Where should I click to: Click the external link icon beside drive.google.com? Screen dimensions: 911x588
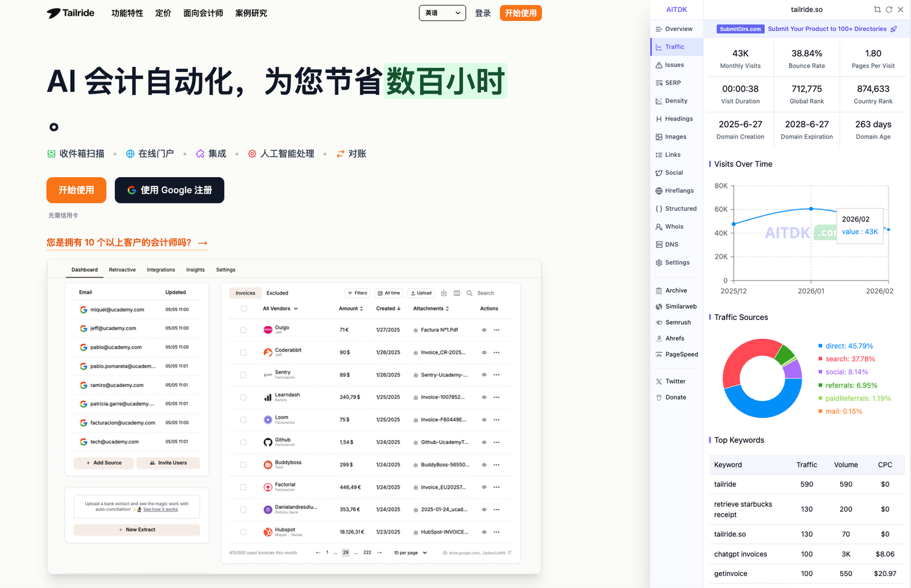[x=509, y=553]
